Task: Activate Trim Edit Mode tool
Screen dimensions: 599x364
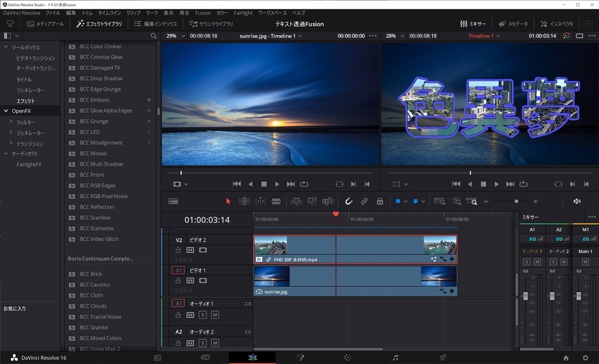Action: click(x=244, y=201)
